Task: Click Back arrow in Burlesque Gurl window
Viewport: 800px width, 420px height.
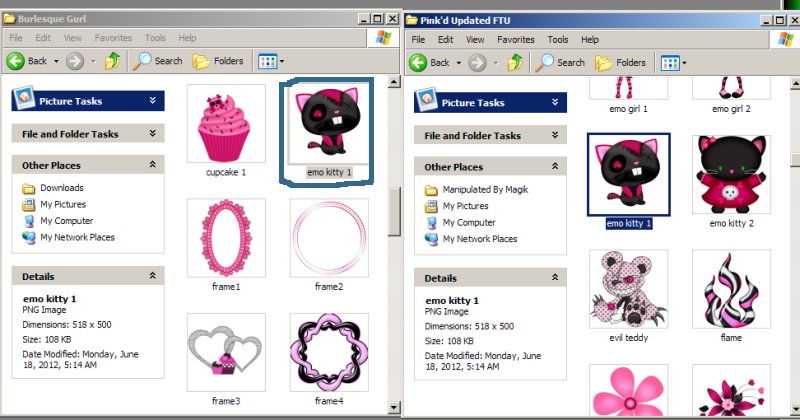Action: pos(15,61)
